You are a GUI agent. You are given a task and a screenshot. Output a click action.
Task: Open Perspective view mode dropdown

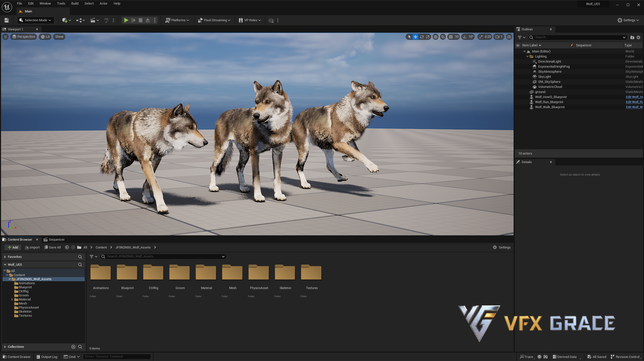pos(23,37)
